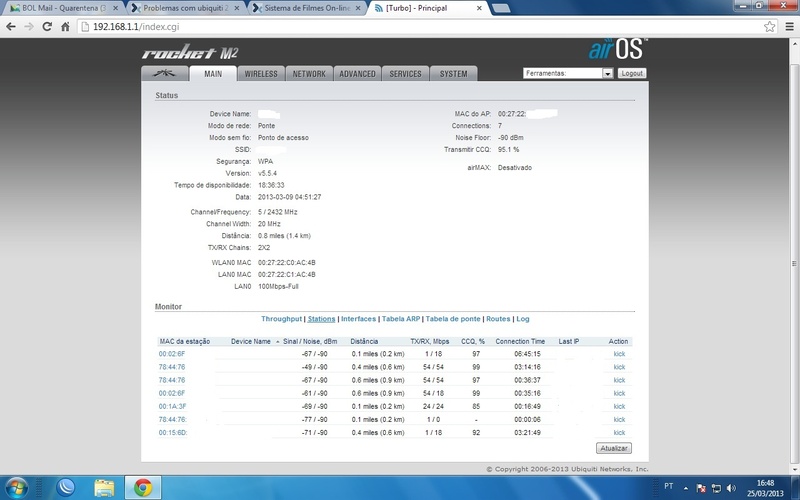Viewport: 800px width, 500px height.
Task: Click PT language indicator in tray
Action: [x=668, y=486]
